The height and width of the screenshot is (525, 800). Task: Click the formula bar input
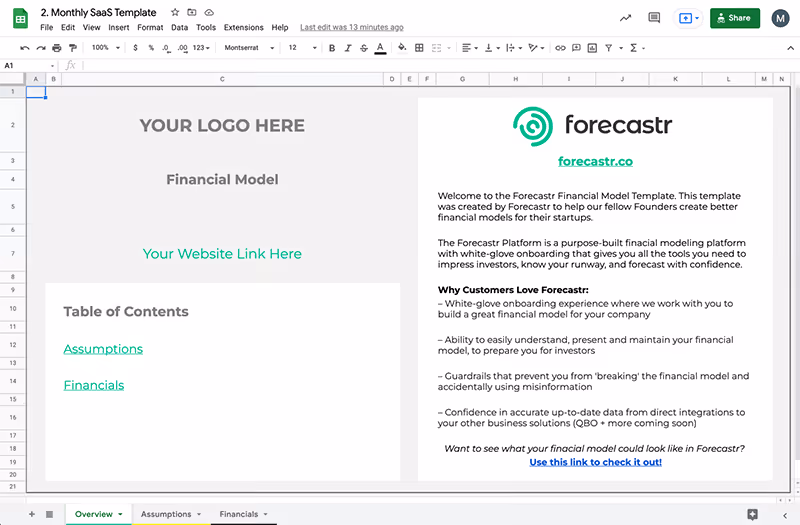pyautogui.click(x=439, y=65)
